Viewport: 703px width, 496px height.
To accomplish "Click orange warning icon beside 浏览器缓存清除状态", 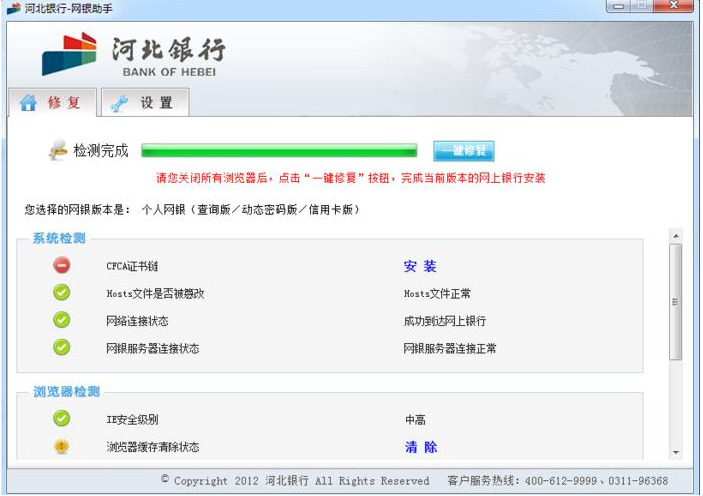I will point(62,446).
